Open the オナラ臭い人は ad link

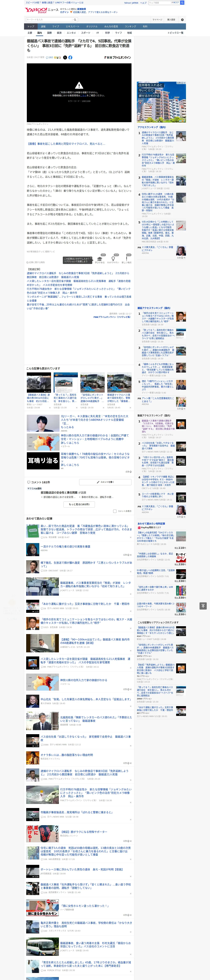tap(67, 755)
